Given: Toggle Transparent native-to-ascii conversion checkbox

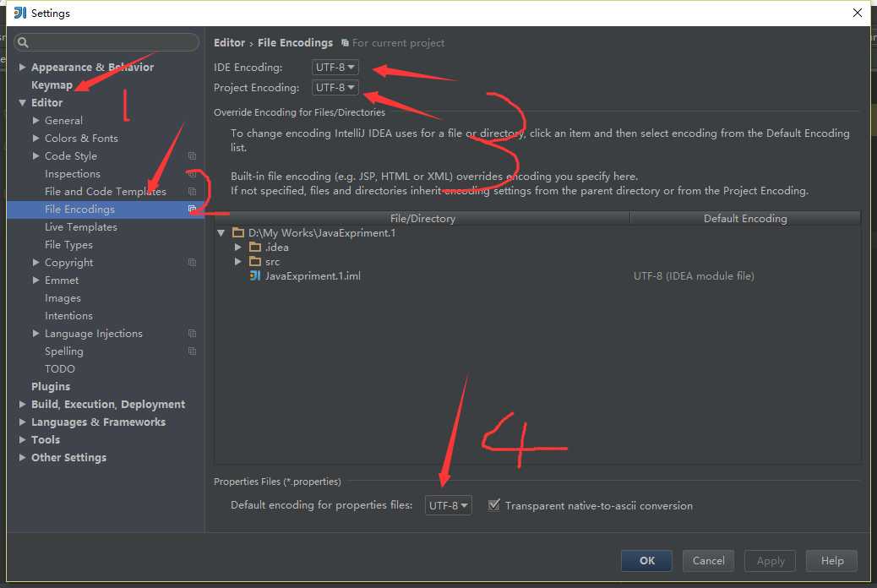Looking at the screenshot, I should click(x=494, y=505).
